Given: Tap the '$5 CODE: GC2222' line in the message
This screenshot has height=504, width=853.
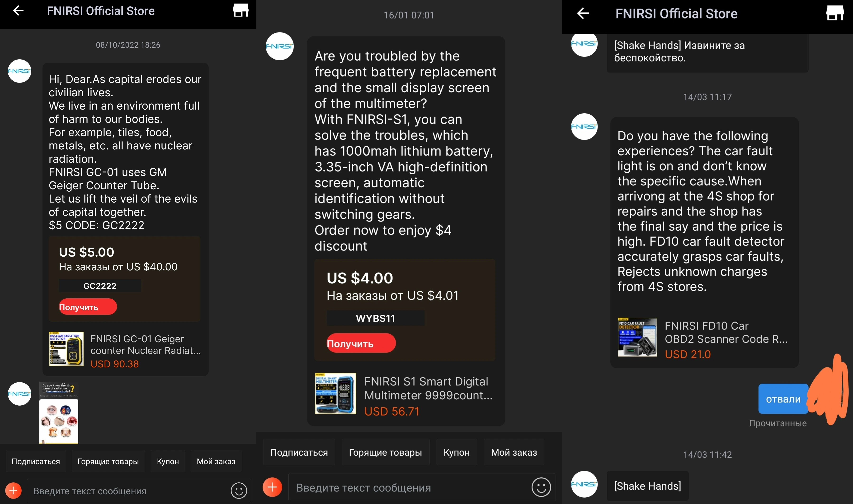Looking at the screenshot, I should point(97,225).
